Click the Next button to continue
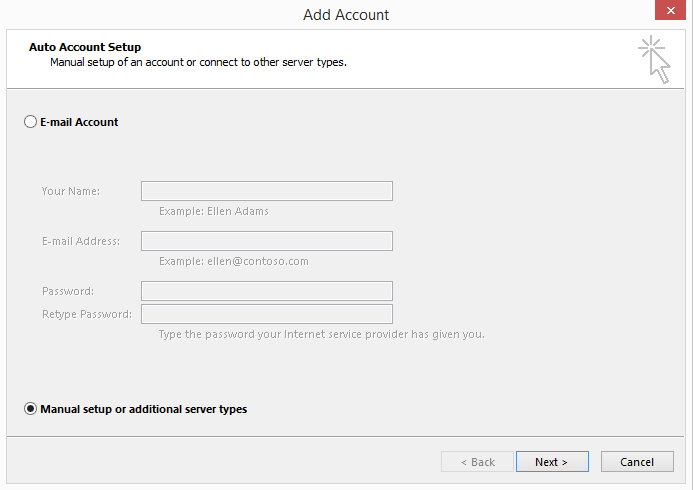693x490 pixels. click(552, 462)
